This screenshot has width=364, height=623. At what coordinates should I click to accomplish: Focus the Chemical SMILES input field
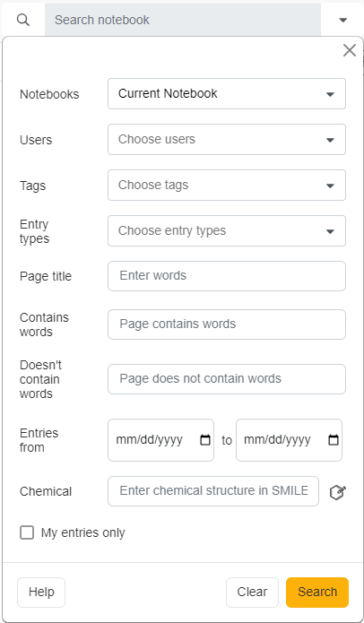[x=213, y=491]
